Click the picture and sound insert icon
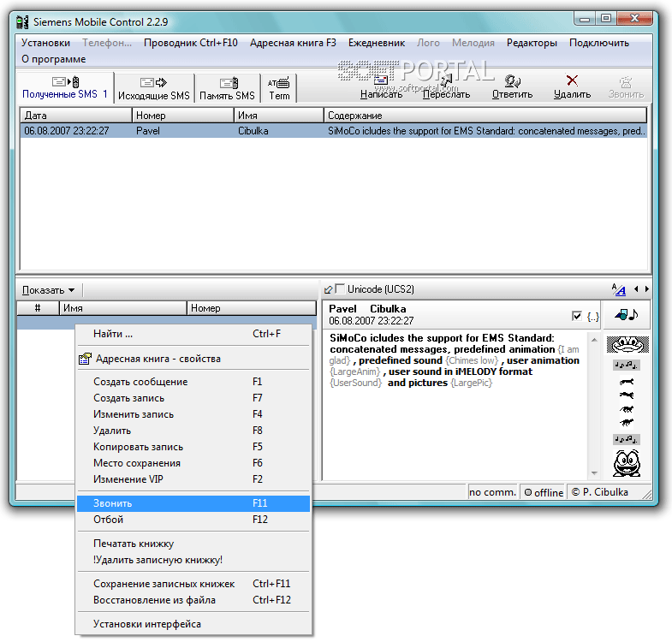The height and width of the screenshot is (642, 672). click(x=626, y=315)
